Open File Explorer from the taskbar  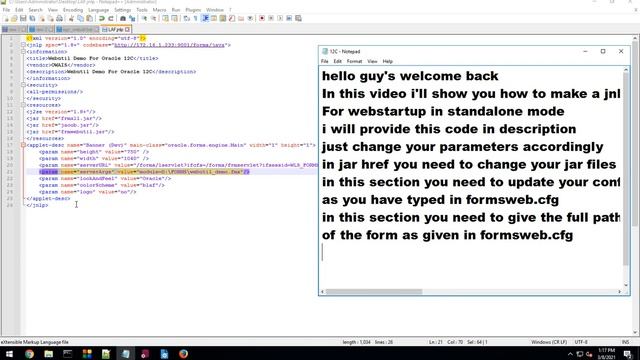coord(48,354)
